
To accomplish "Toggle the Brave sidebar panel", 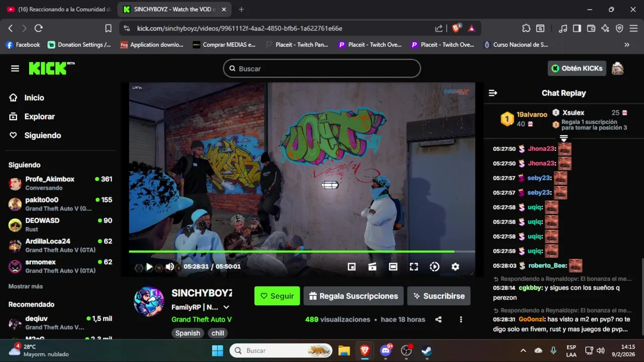I will [577, 29].
